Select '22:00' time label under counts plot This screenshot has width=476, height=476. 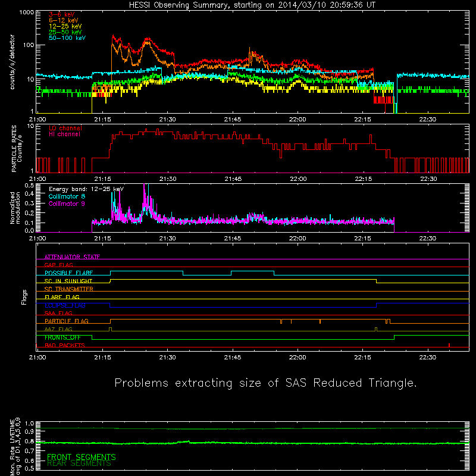pyautogui.click(x=297, y=120)
